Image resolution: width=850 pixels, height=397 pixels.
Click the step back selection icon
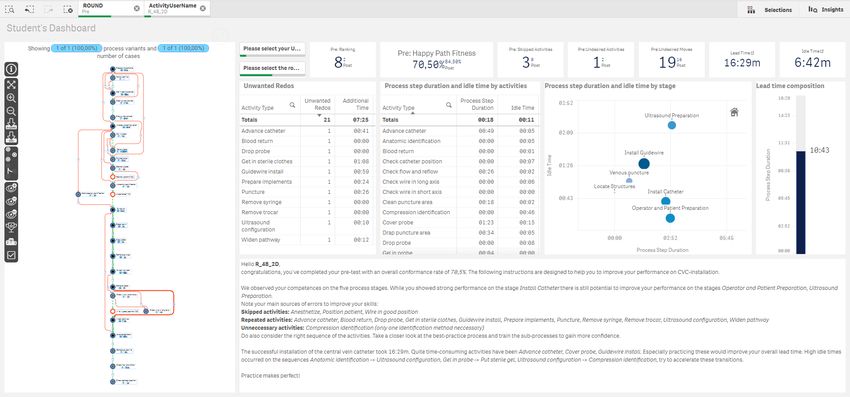(x=29, y=9)
